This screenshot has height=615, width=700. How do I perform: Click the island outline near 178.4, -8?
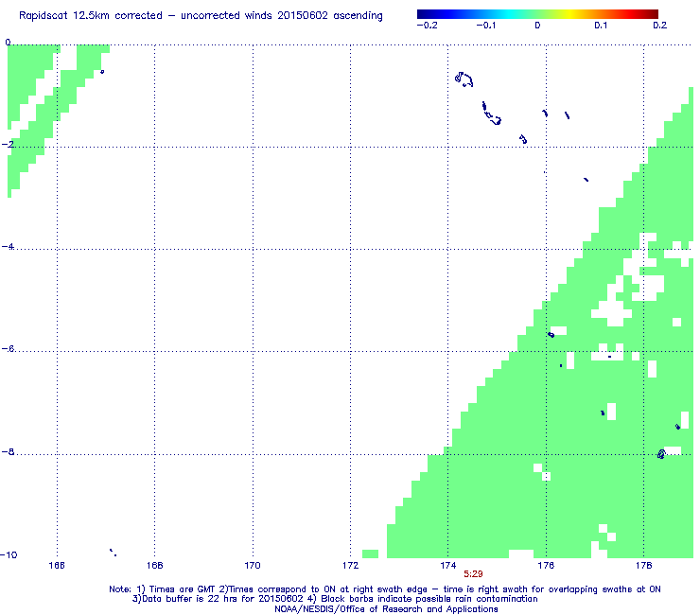(661, 454)
